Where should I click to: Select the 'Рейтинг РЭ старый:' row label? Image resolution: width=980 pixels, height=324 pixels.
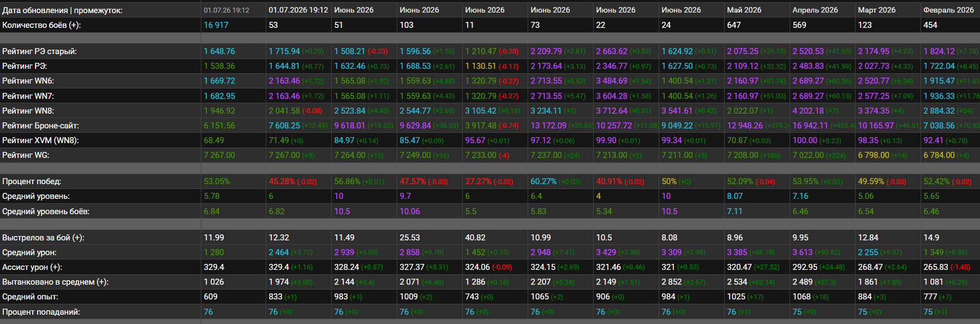coord(39,51)
